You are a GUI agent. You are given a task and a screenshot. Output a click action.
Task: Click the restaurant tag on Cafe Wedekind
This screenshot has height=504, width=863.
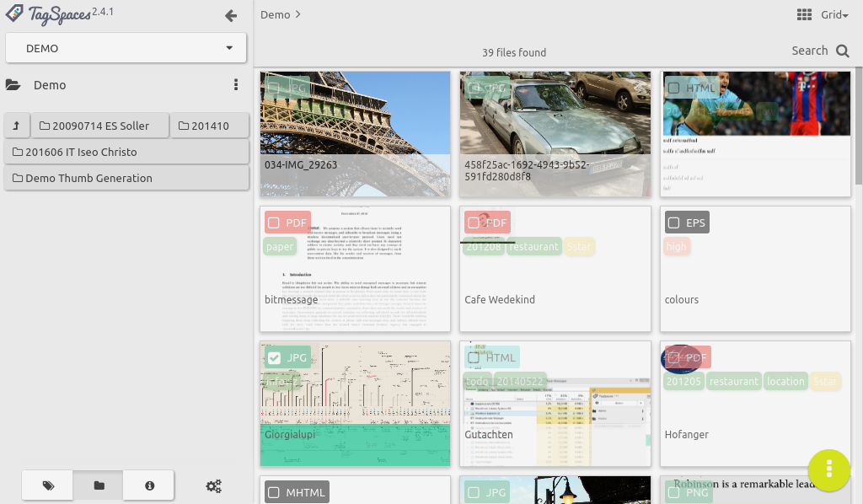[533, 246]
